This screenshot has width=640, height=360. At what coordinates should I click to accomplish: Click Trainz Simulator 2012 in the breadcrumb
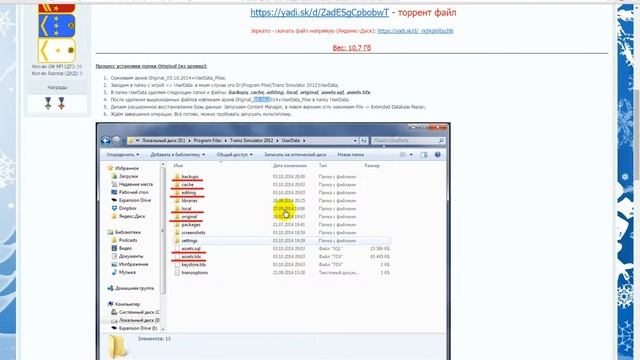(251, 140)
